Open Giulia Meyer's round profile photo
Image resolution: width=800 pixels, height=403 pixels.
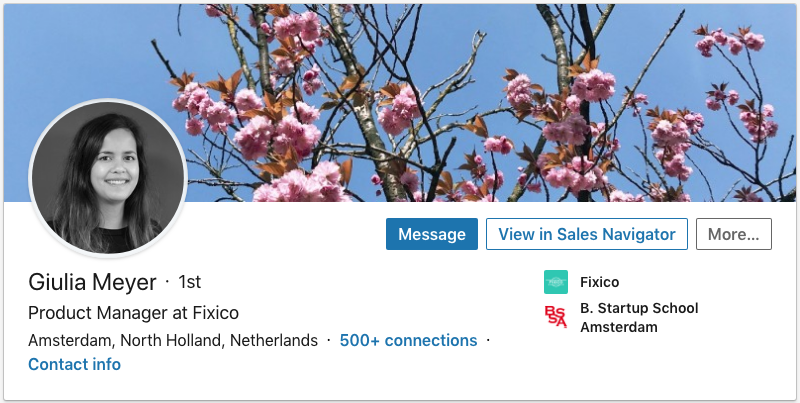pyautogui.click(x=108, y=176)
